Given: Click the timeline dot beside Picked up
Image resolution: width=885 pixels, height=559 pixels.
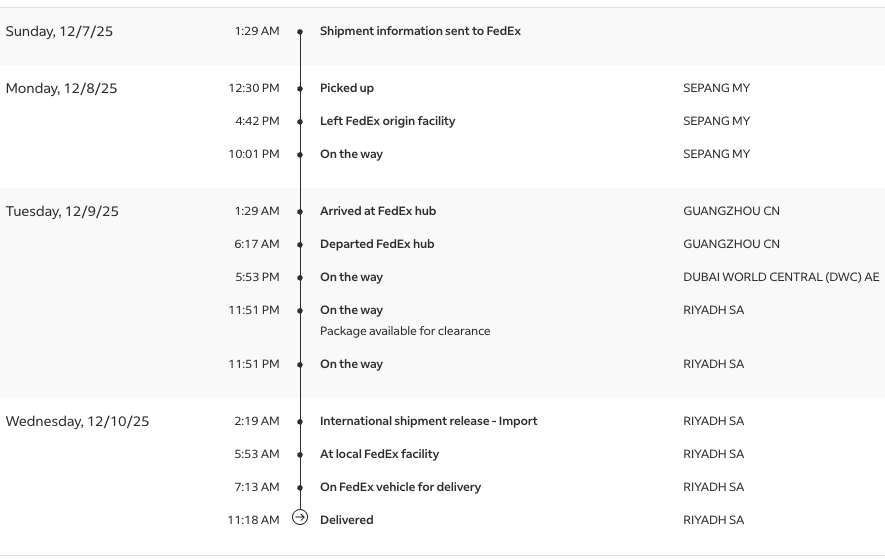Looking at the screenshot, I should 300,88.
